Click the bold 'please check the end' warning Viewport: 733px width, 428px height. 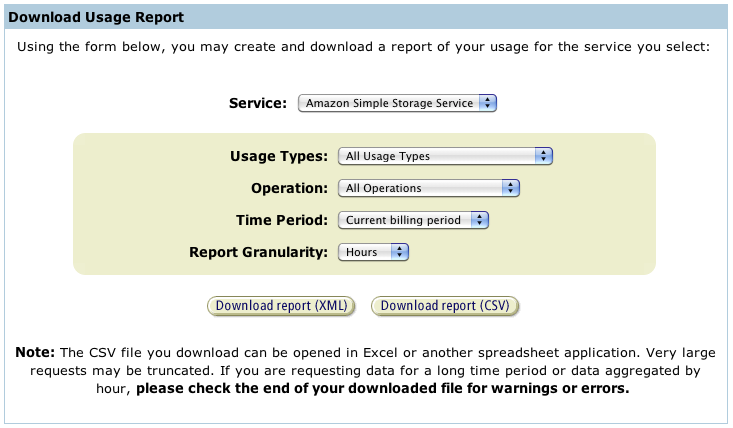click(382, 389)
